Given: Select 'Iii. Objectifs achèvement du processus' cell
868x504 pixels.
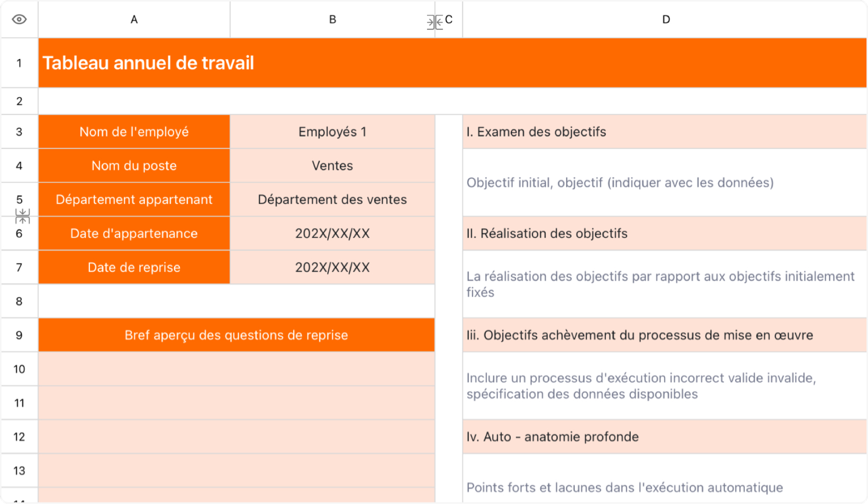Looking at the screenshot, I should tap(665, 335).
